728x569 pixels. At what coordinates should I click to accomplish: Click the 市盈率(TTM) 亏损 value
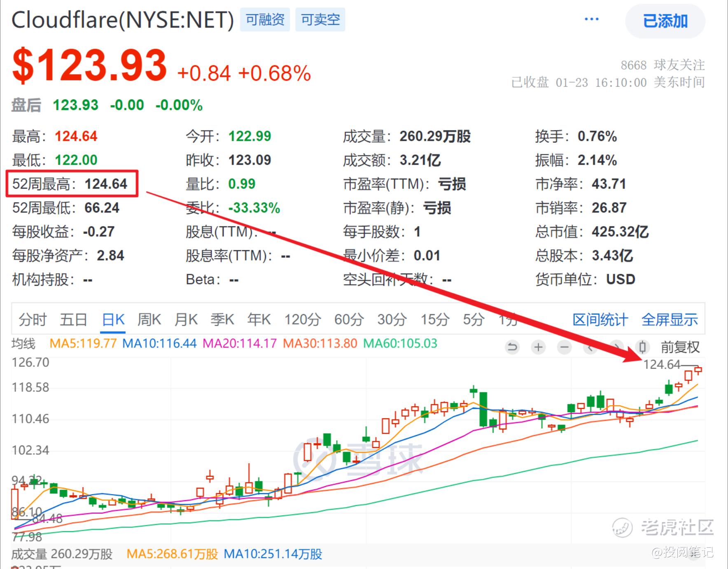pyautogui.click(x=452, y=184)
